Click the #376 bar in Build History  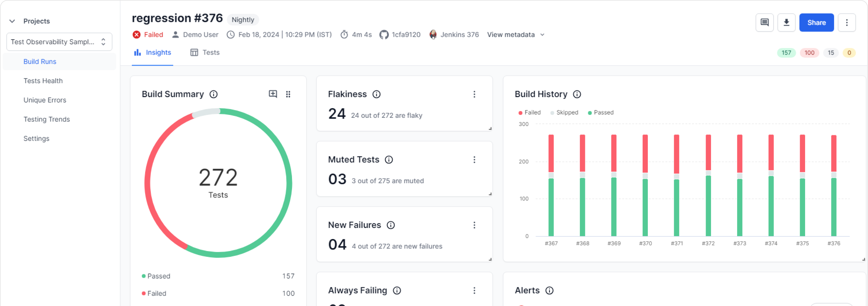pyautogui.click(x=834, y=185)
